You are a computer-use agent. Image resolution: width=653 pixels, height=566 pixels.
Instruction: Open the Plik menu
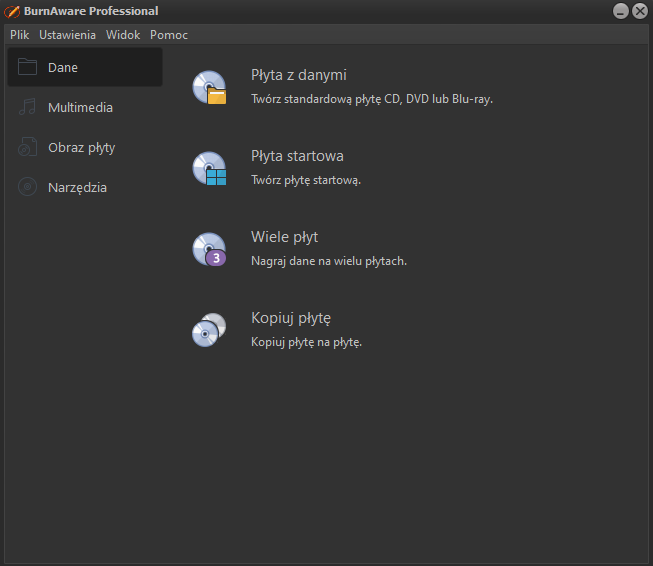click(x=20, y=35)
